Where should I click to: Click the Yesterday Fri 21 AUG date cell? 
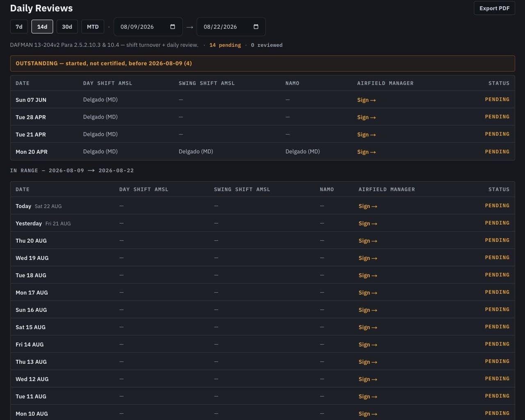tap(43, 223)
